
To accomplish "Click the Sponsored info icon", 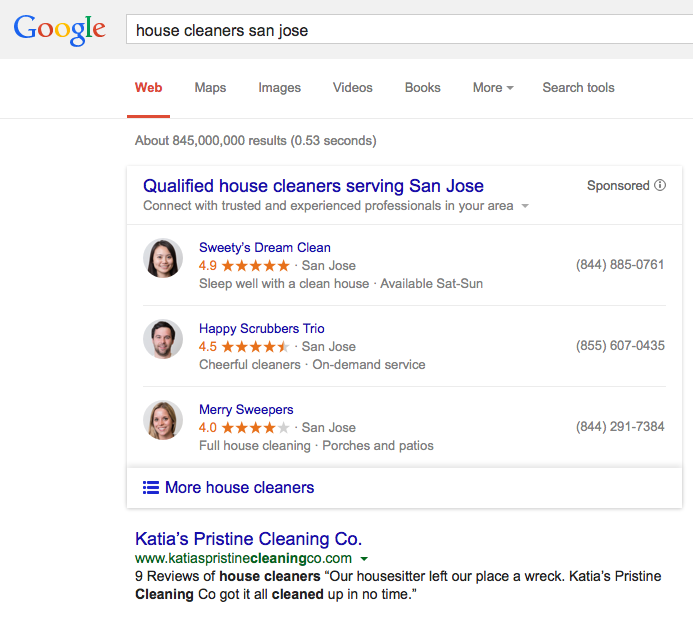I will tap(660, 185).
